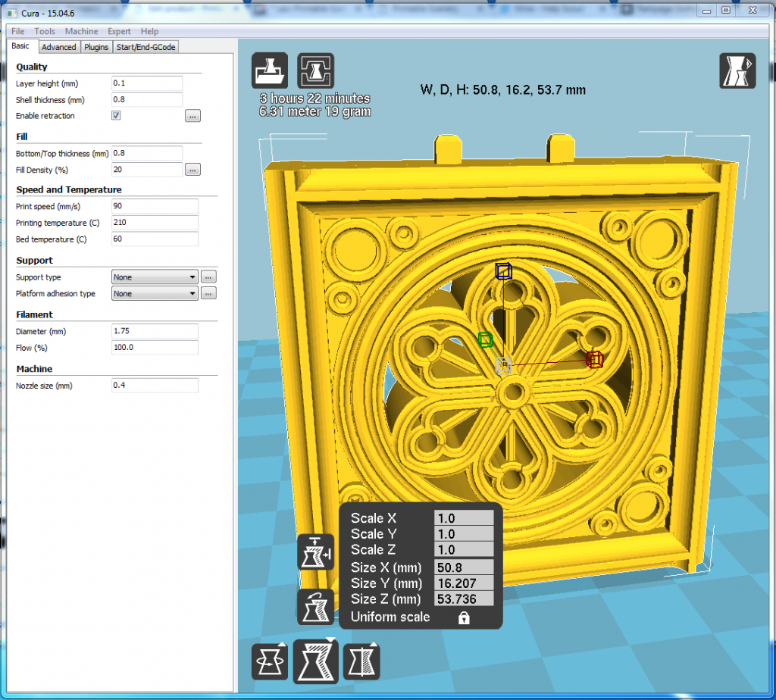Select the Scale tool icon
776x700 pixels.
315,660
